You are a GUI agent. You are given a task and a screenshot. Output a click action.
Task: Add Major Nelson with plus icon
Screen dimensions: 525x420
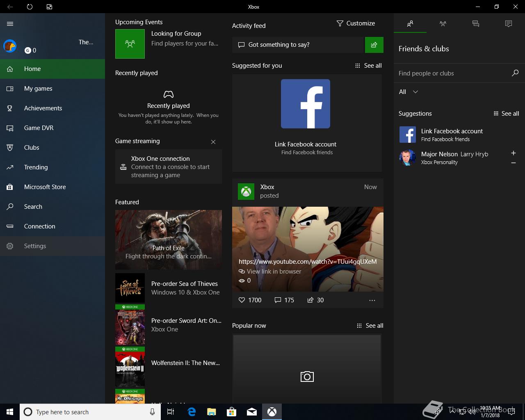point(514,153)
